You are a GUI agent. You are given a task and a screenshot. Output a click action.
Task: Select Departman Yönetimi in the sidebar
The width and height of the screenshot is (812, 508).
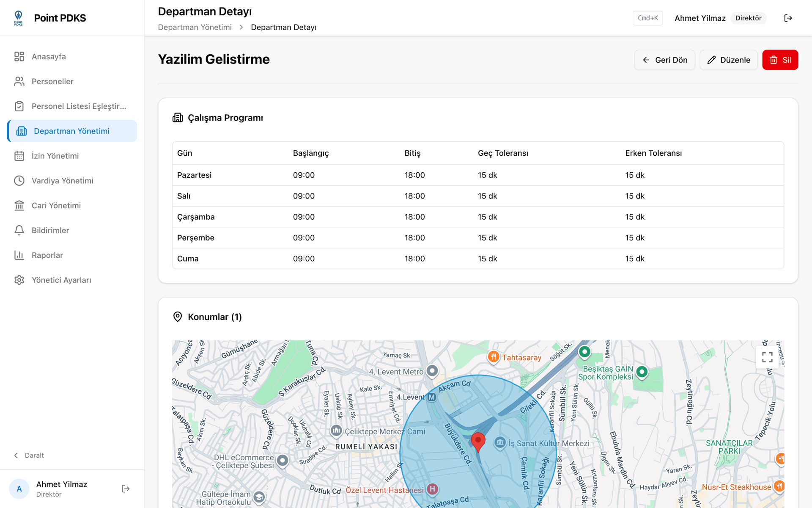[x=72, y=131]
